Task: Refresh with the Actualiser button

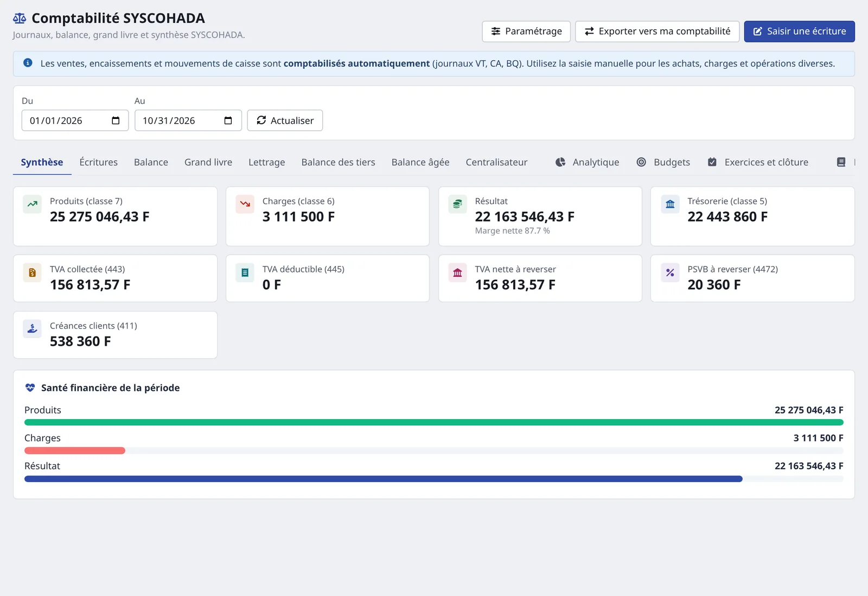Action: 285,121
